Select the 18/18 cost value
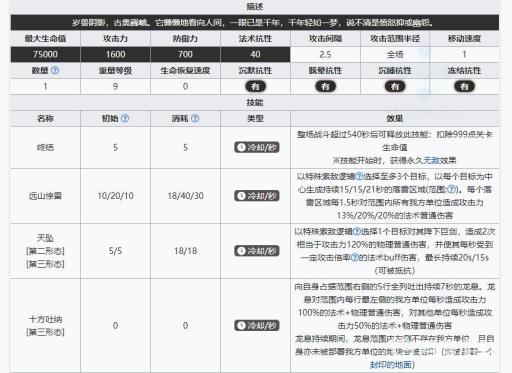Image resolution: width=512 pixels, height=373 pixels. pyautogui.click(x=185, y=251)
